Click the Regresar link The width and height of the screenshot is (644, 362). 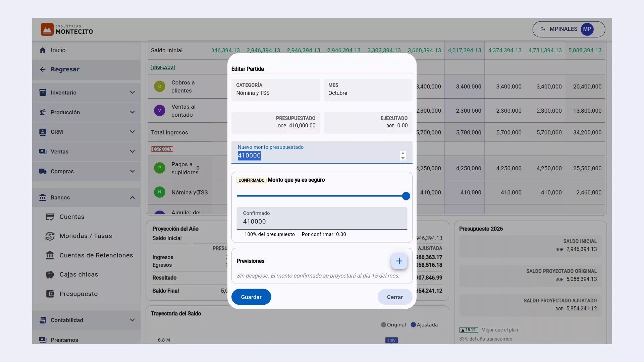pyautogui.click(x=87, y=69)
